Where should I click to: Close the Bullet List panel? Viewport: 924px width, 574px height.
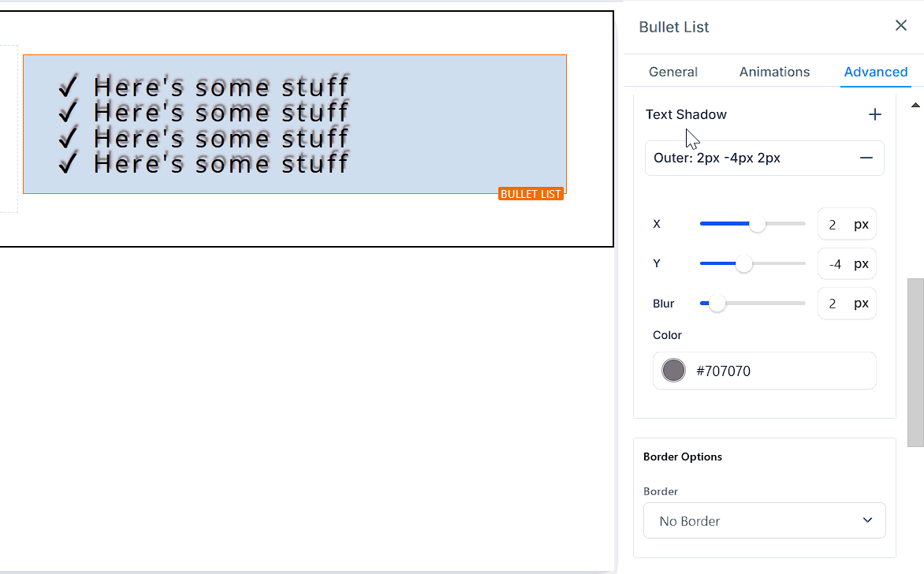(x=900, y=26)
